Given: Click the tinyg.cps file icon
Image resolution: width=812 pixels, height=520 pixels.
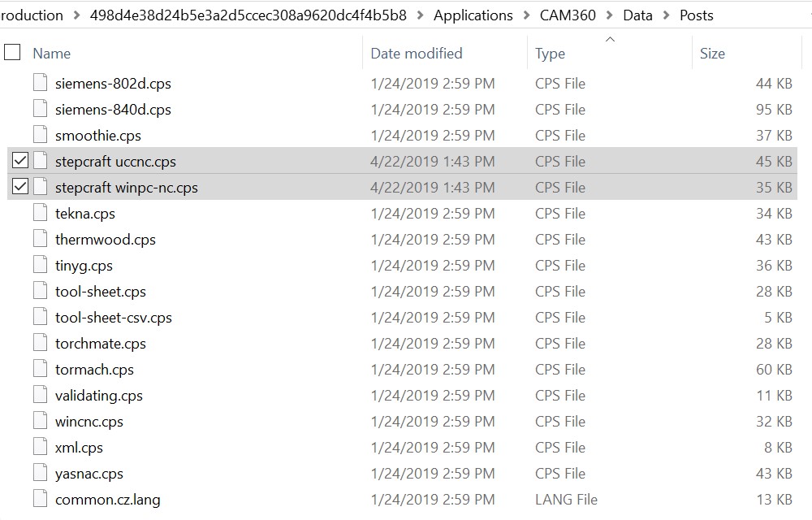Looking at the screenshot, I should (x=41, y=266).
